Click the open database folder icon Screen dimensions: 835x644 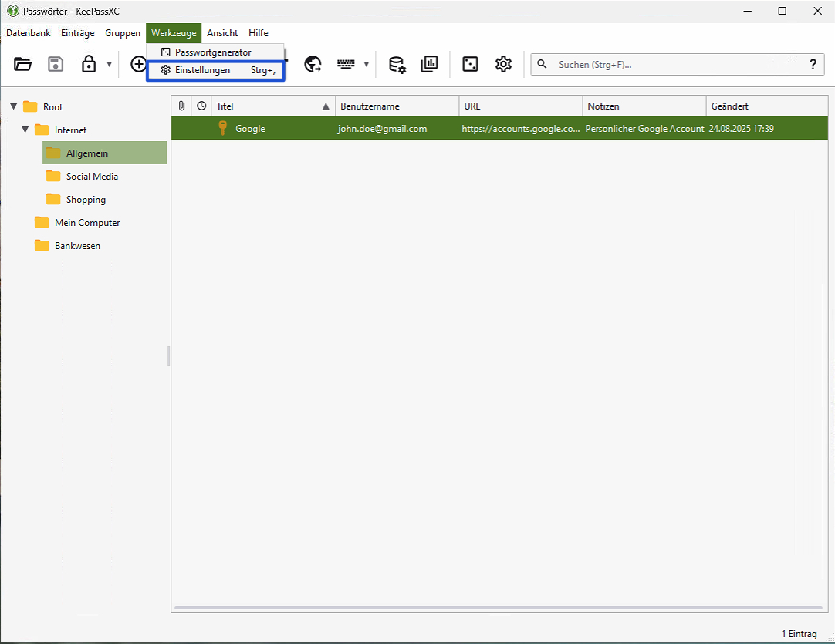tap(23, 65)
